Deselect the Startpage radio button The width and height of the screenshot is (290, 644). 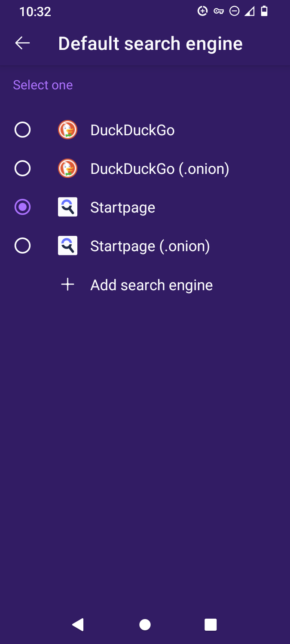[x=22, y=207]
